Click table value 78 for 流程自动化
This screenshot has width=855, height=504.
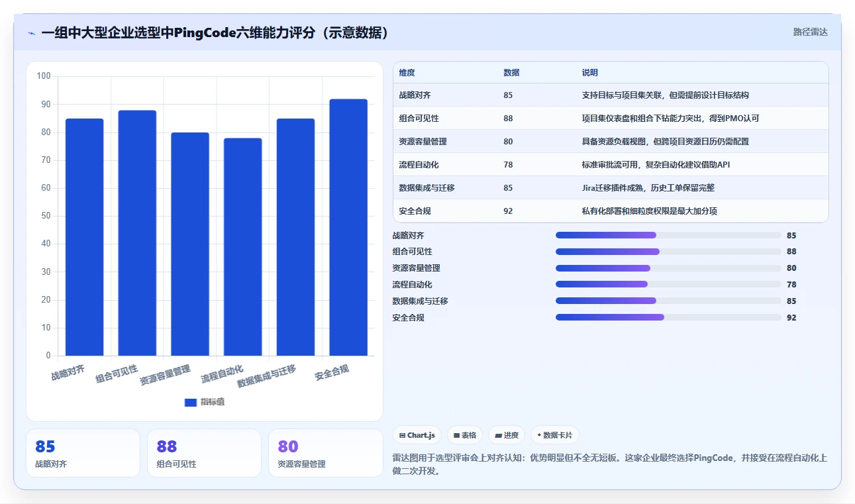pyautogui.click(x=508, y=165)
